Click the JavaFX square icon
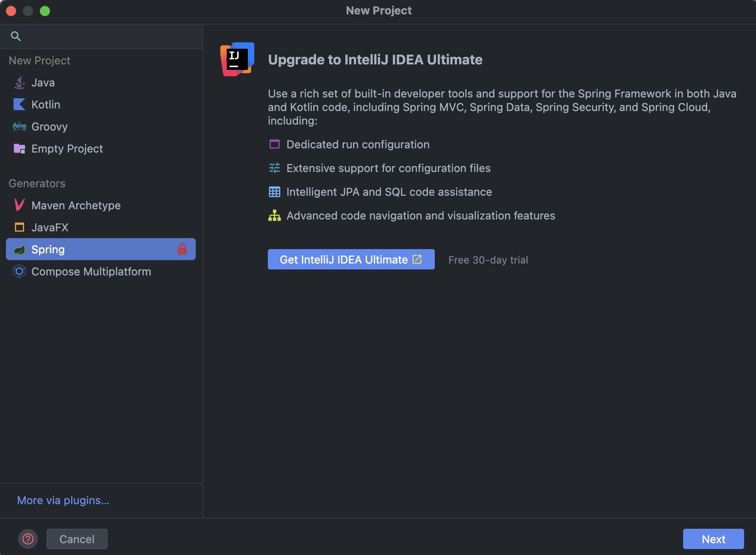This screenshot has width=756, height=555. click(19, 228)
